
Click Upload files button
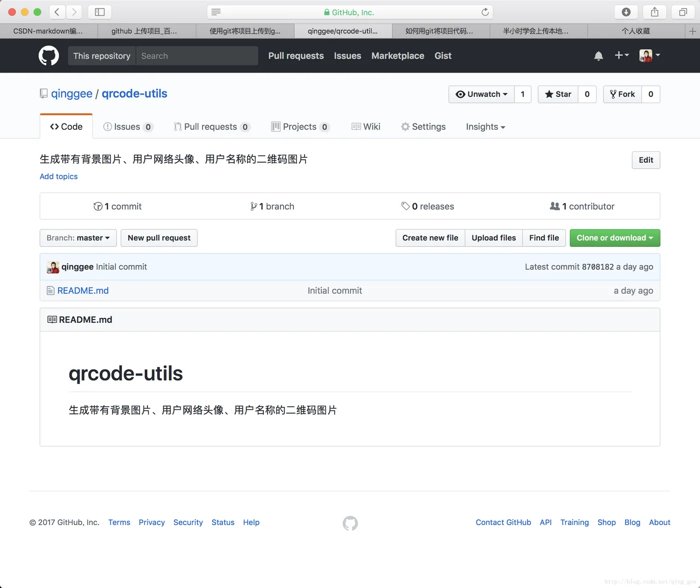(x=493, y=238)
